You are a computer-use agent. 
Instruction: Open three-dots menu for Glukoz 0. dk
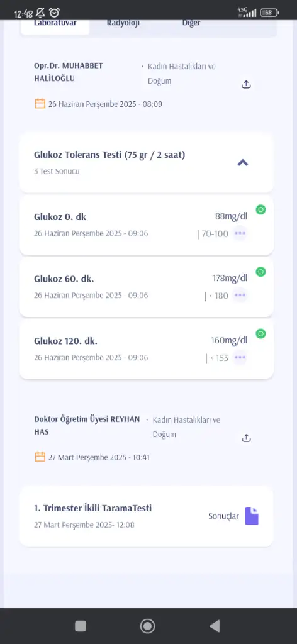pos(240,234)
